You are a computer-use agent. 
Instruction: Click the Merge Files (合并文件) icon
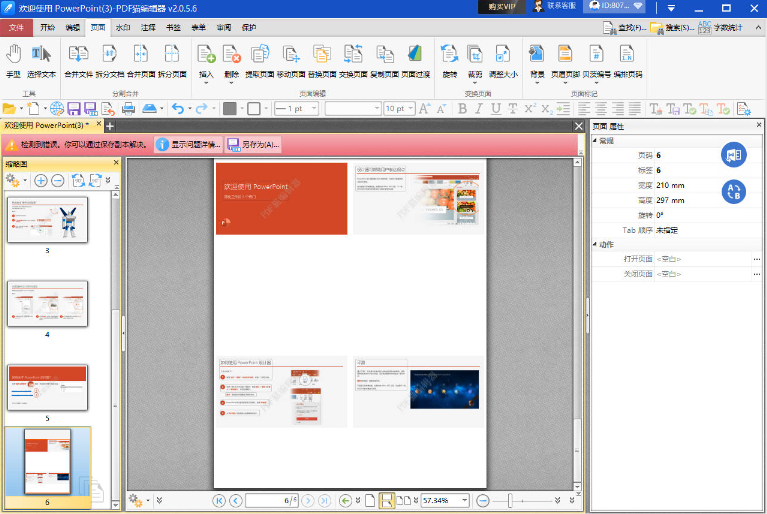78,59
